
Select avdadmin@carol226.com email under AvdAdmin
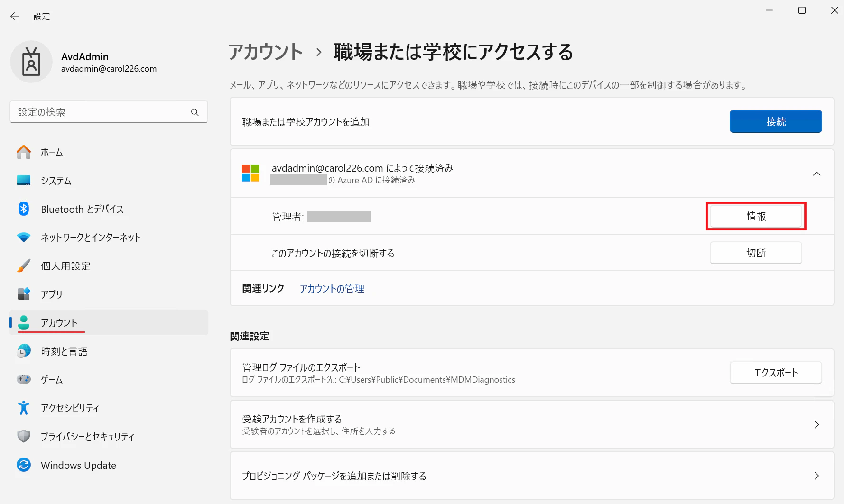(x=109, y=69)
